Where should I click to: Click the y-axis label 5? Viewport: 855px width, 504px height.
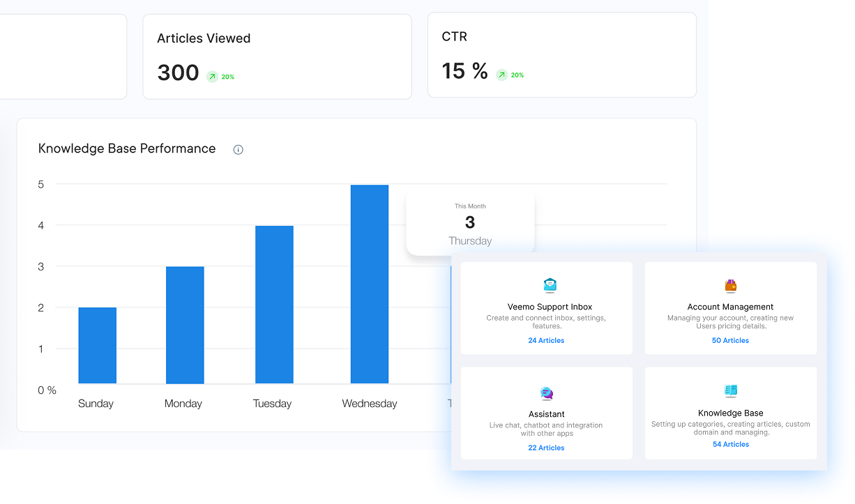pyautogui.click(x=41, y=185)
